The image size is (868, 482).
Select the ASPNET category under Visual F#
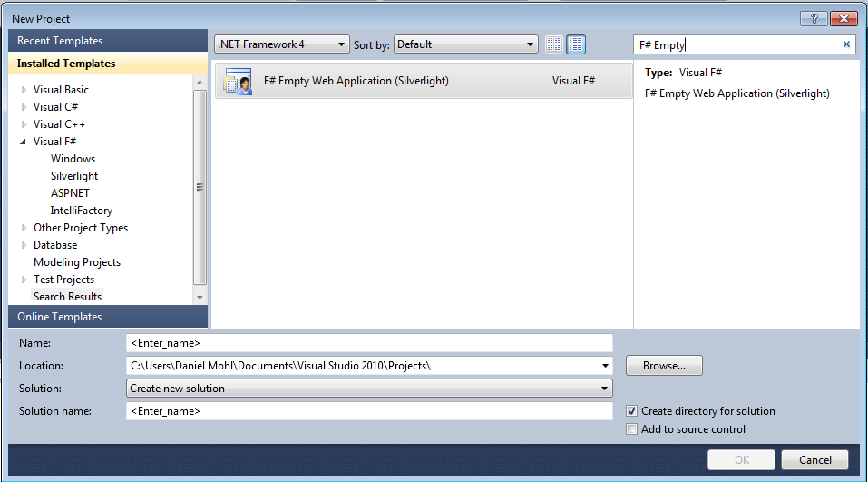coord(70,192)
